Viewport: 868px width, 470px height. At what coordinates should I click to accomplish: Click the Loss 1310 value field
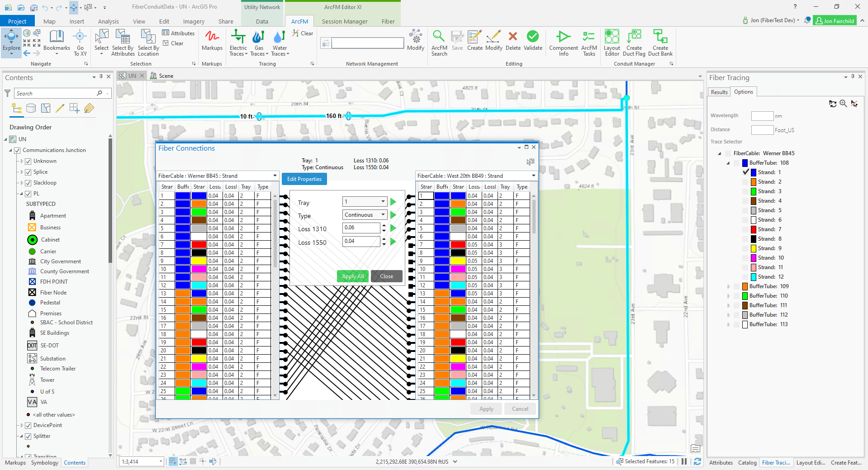(x=361, y=228)
